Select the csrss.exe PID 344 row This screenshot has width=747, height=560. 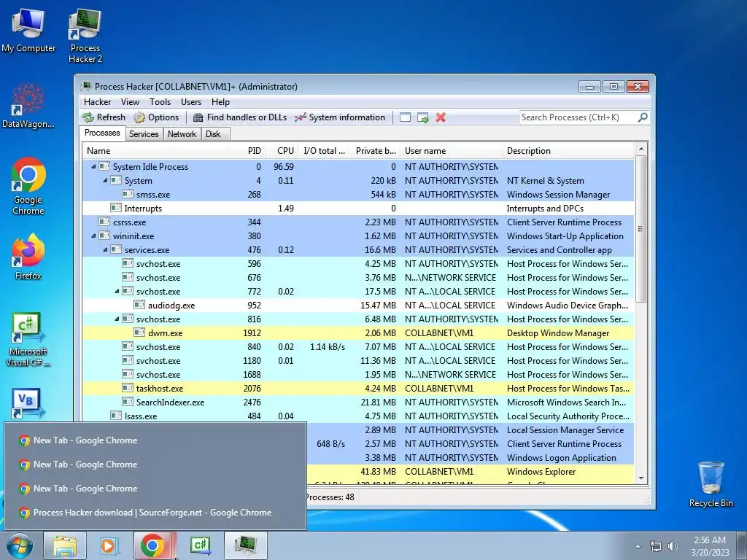[358, 222]
